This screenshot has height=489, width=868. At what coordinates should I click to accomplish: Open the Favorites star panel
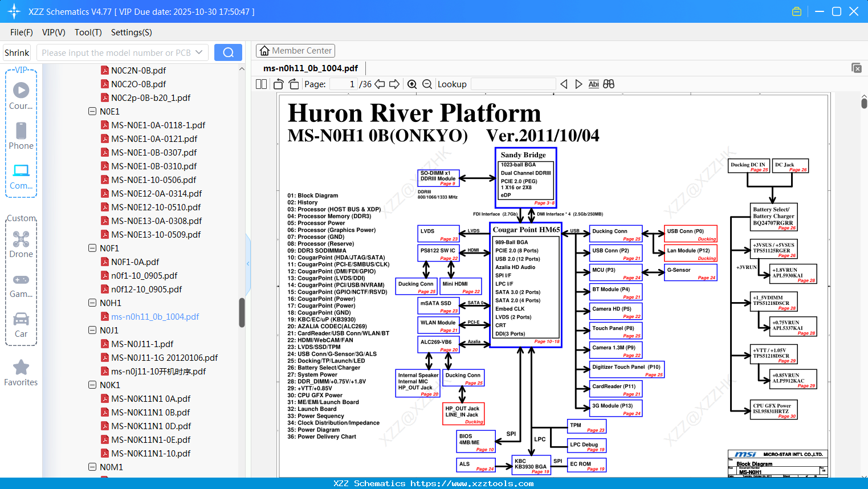click(21, 373)
